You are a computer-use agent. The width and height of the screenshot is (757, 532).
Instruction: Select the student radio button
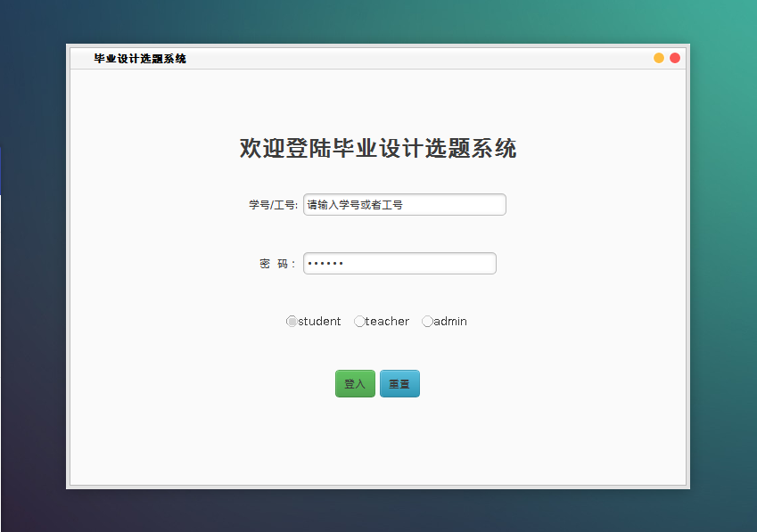click(292, 321)
